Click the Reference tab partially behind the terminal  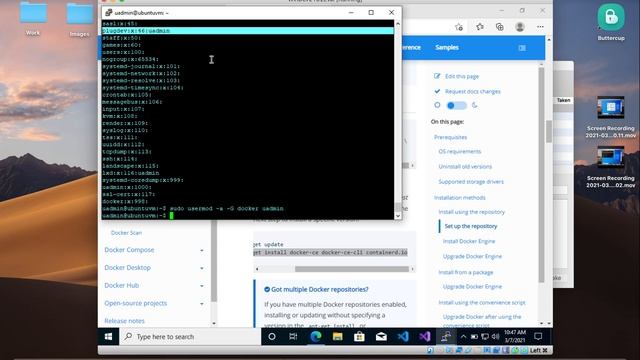pos(411,47)
